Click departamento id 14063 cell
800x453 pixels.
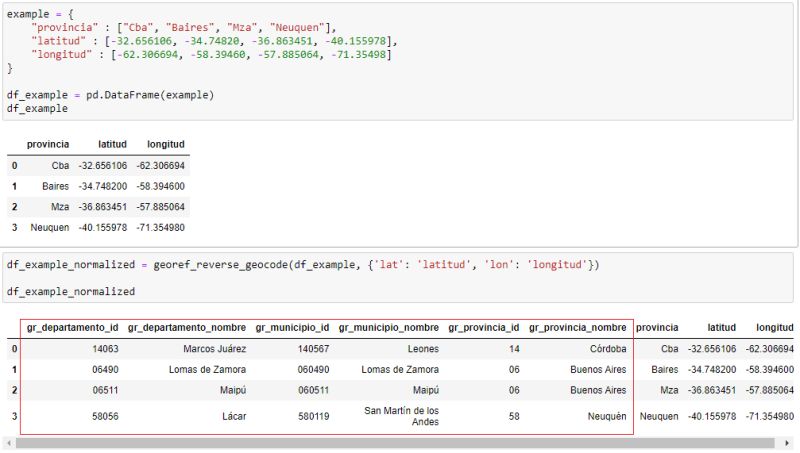[106, 349]
